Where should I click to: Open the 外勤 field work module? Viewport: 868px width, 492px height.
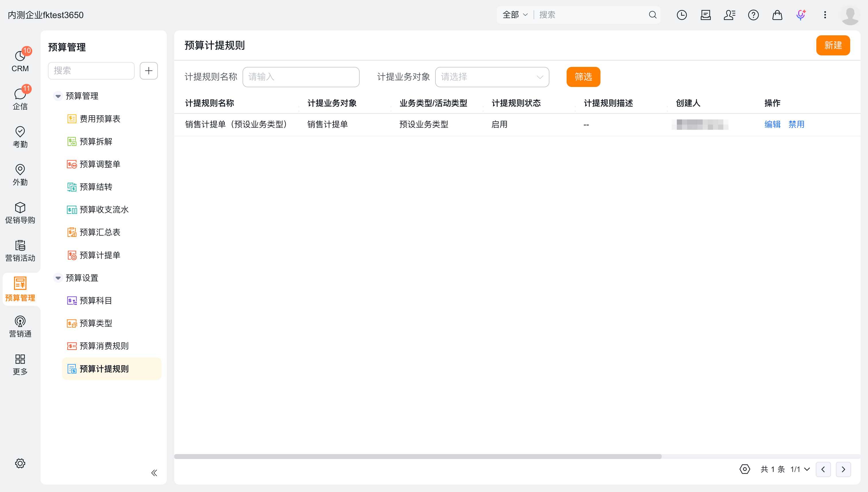(20, 175)
